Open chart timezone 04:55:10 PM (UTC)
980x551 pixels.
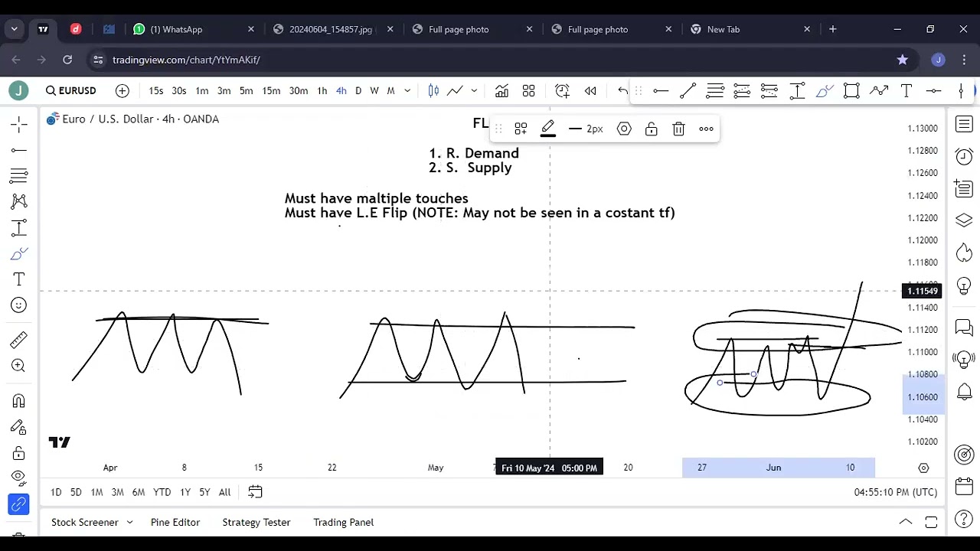point(895,492)
